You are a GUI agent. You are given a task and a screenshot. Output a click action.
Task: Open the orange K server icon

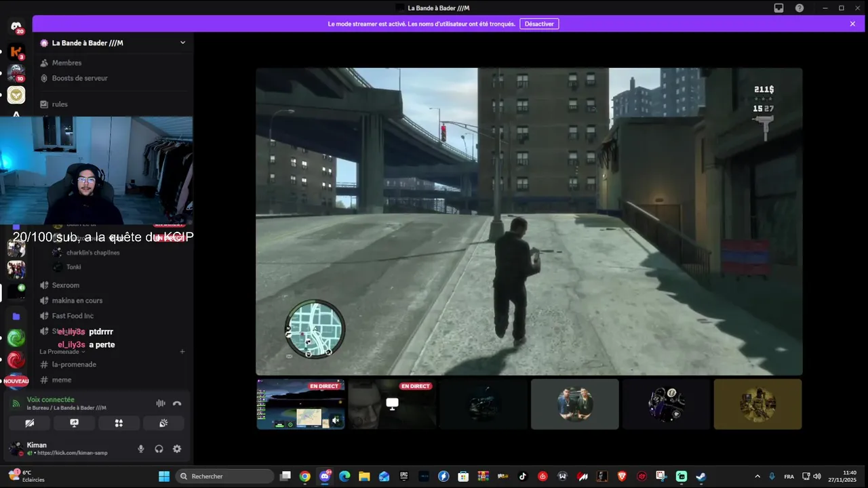pyautogui.click(x=16, y=52)
